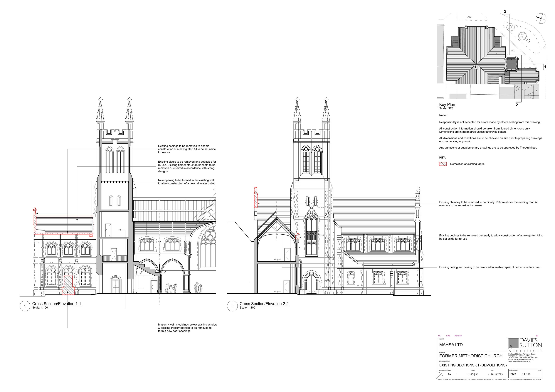Select the Cross Section/Elevation 1-1 title

pos(57,304)
